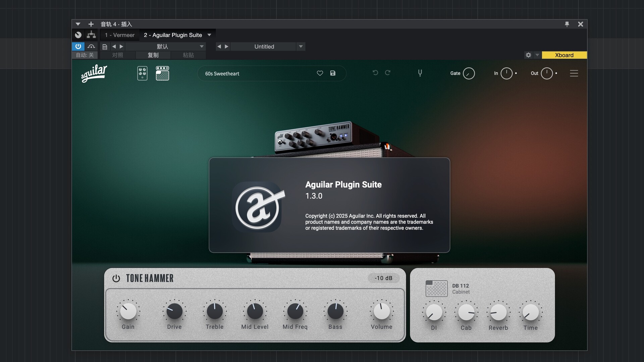Open the Untitled dropdown arrow
Screen dimensions: 644x362
301,47
